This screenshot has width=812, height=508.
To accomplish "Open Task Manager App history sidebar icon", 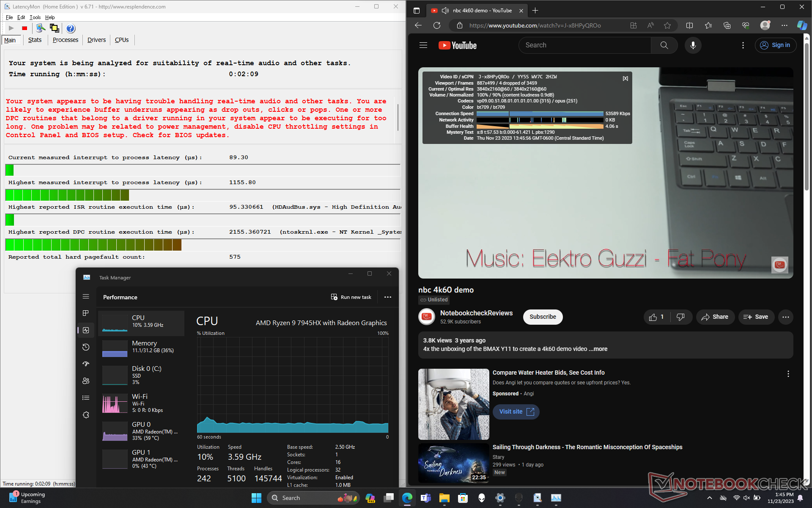I will pos(86,347).
